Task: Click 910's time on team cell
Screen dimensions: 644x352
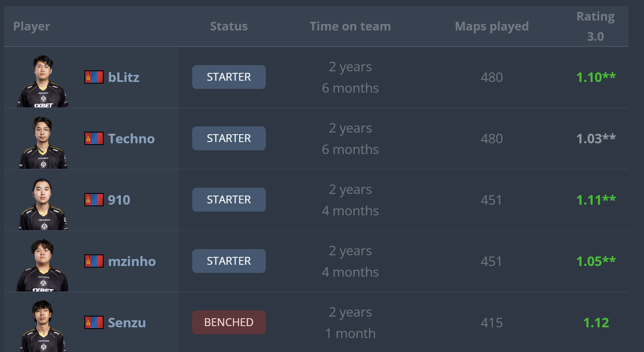Action: pyautogui.click(x=350, y=200)
